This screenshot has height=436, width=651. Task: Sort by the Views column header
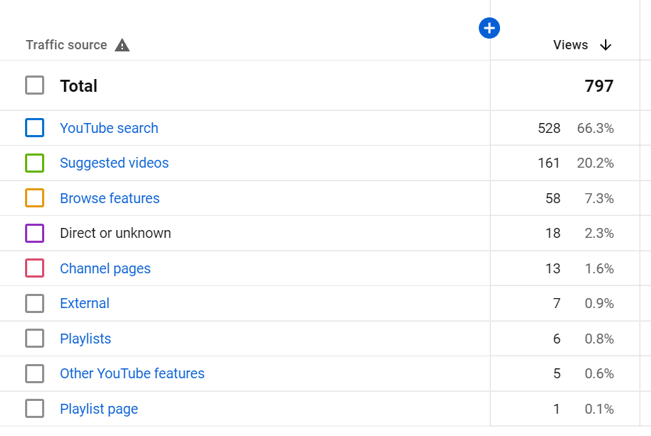[x=570, y=45]
